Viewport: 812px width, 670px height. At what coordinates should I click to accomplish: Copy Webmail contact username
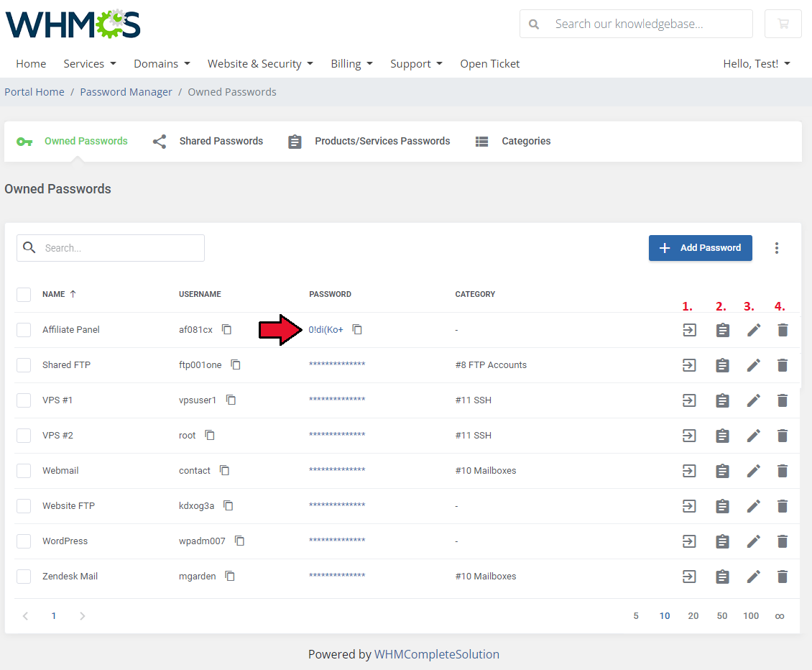pyautogui.click(x=224, y=470)
